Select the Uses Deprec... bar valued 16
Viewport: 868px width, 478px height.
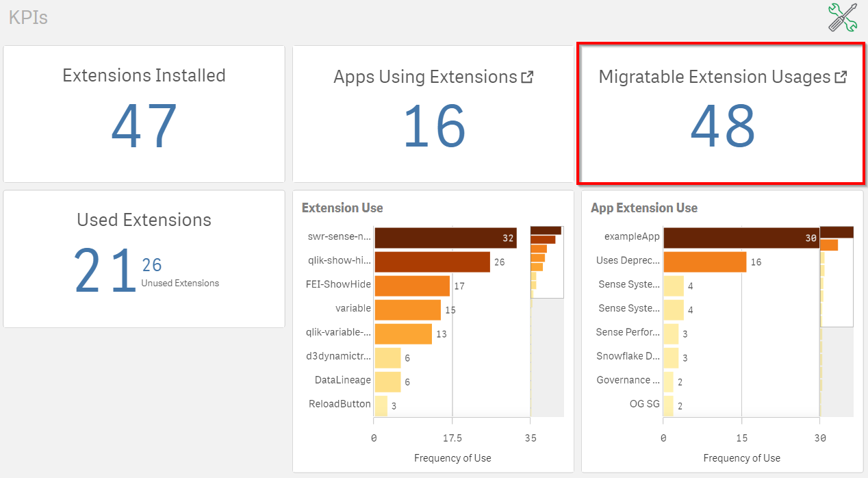tap(704, 262)
